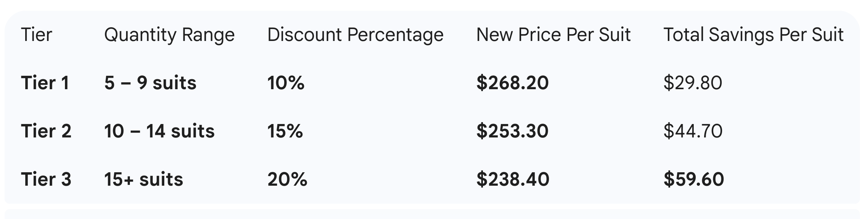868x219 pixels.
Task: Click the Total Savings Per Suit header
Action: point(753,35)
